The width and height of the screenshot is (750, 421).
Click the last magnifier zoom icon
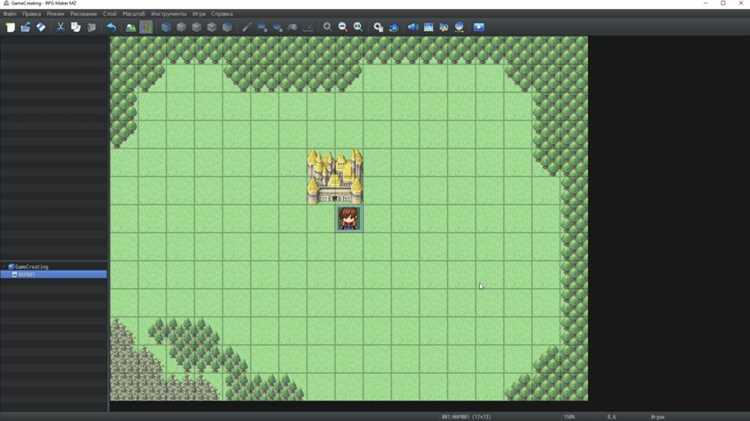click(x=358, y=27)
